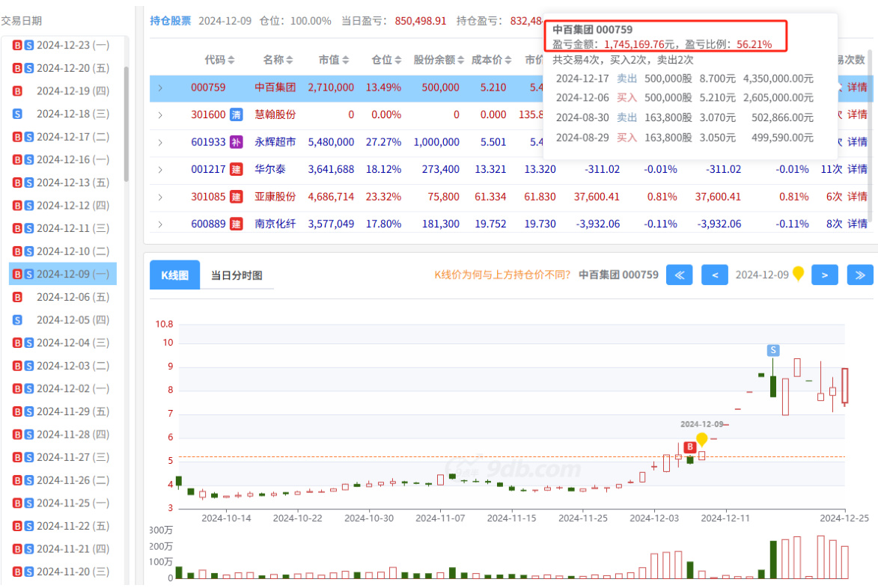Expand the 600889 南京化纤 row

(x=160, y=224)
